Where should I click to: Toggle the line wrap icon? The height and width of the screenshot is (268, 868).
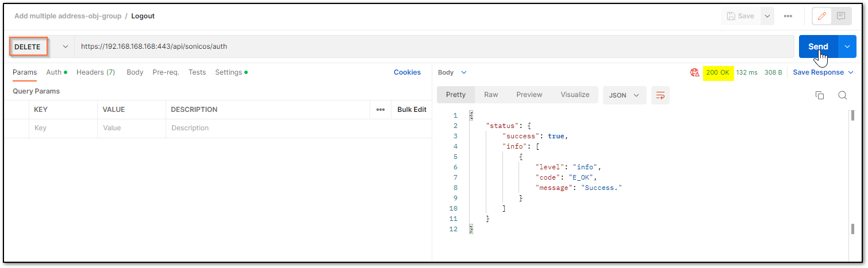pyautogui.click(x=660, y=95)
